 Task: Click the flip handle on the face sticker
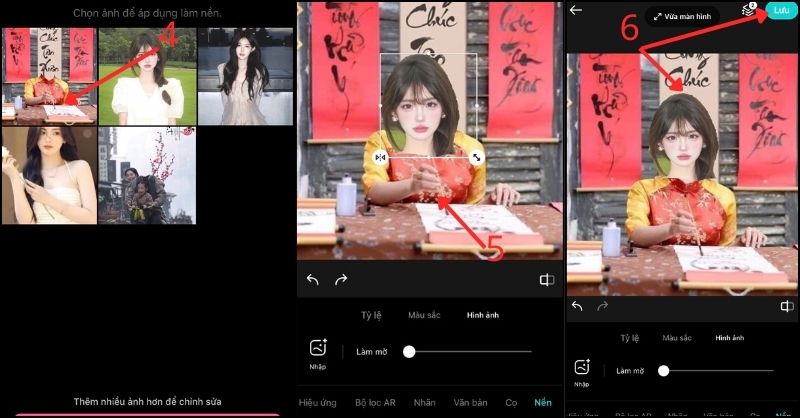click(380, 158)
